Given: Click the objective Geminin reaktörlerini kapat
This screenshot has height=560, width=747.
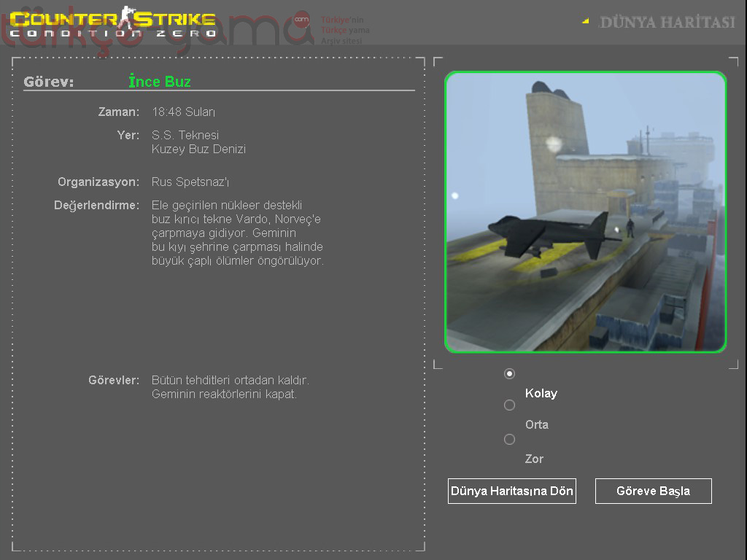Looking at the screenshot, I should 224,394.
